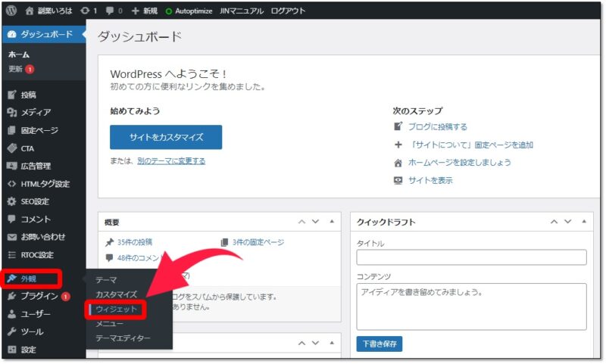The width and height of the screenshot is (606, 364).
Task: Collapse the 概要 panel with triangle toggle
Action: pos(332,221)
